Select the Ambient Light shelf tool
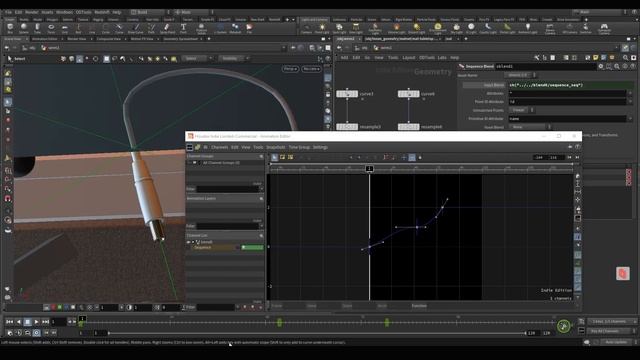This screenshot has height=360, width=640. [x=528, y=28]
